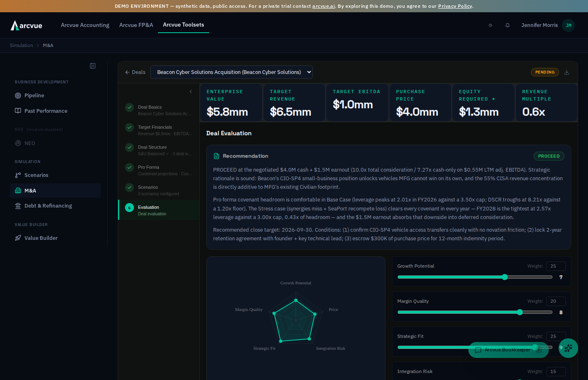Viewport: 588px width, 380px height.
Task: Click the arcvue.ai link in banner
Action: pos(323,6)
